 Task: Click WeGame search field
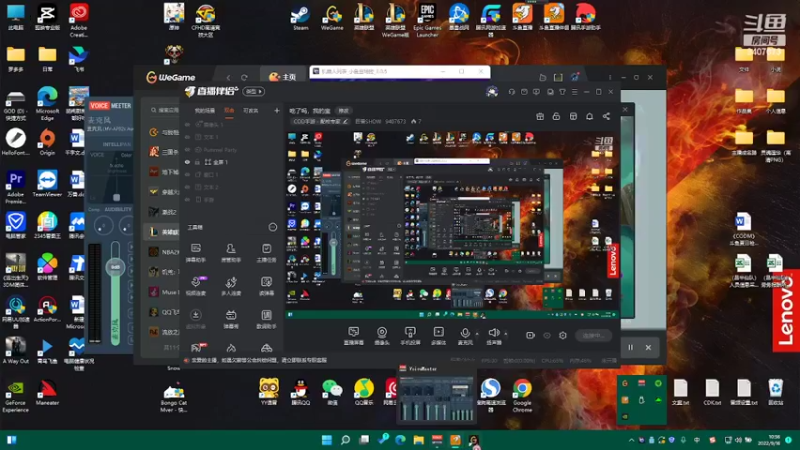164,110
